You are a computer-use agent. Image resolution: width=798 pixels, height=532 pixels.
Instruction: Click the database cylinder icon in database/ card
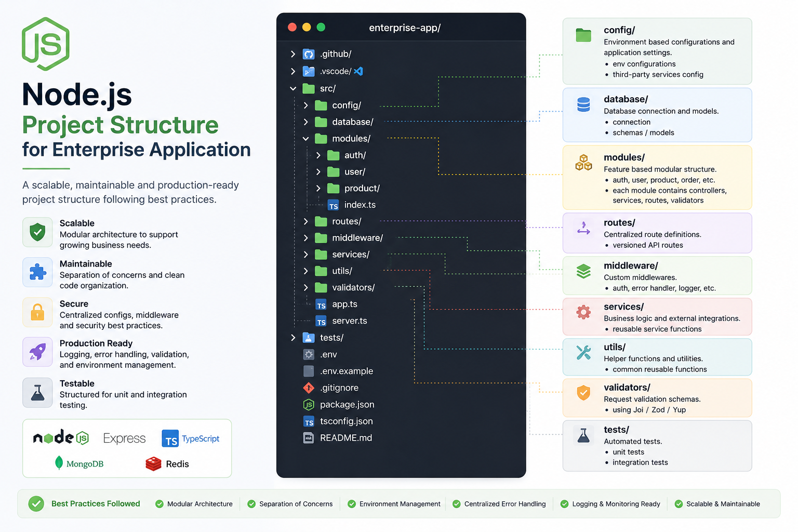(x=583, y=104)
